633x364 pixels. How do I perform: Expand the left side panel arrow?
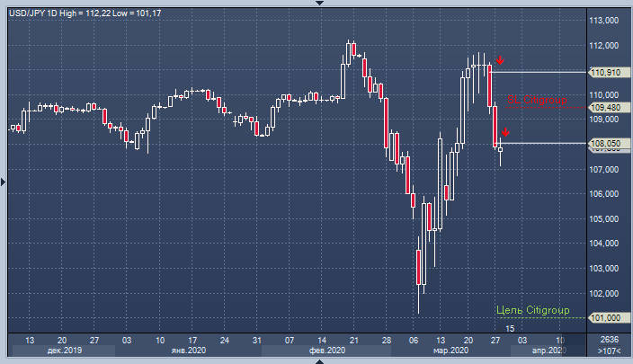click(x=3, y=182)
